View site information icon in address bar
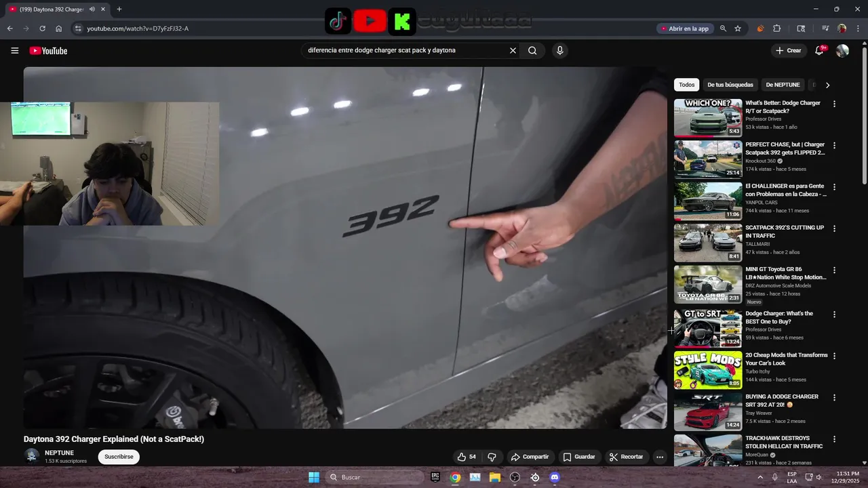868x488 pixels. pyautogui.click(x=78, y=28)
